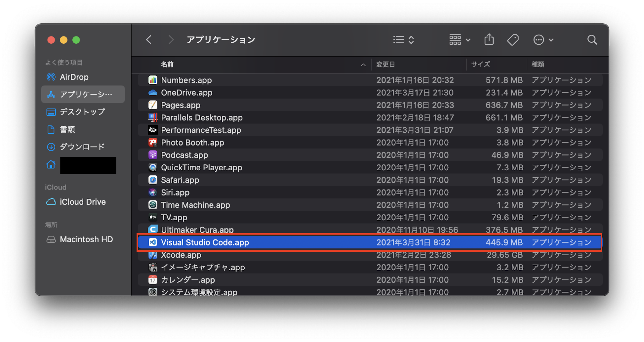Expand the view style chevron

[411, 40]
